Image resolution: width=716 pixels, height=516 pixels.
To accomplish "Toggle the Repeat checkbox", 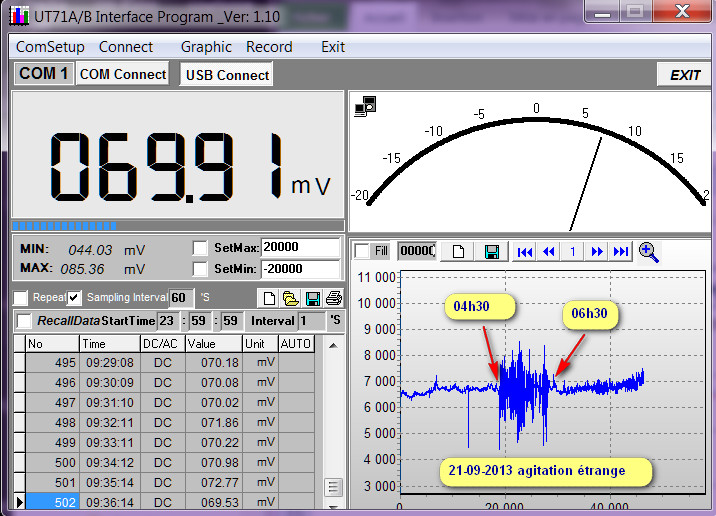I will (20, 298).
